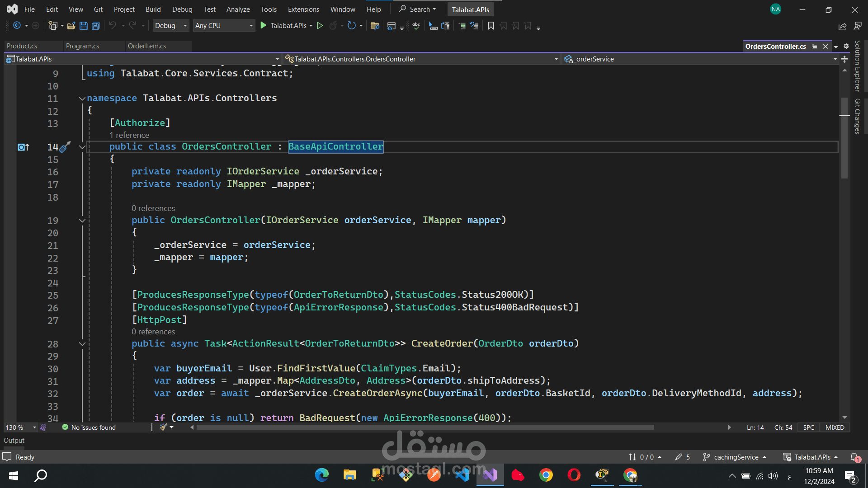Image resolution: width=868 pixels, height=488 pixels.
Task: Click the clear bookmarks icon
Action: point(528,26)
